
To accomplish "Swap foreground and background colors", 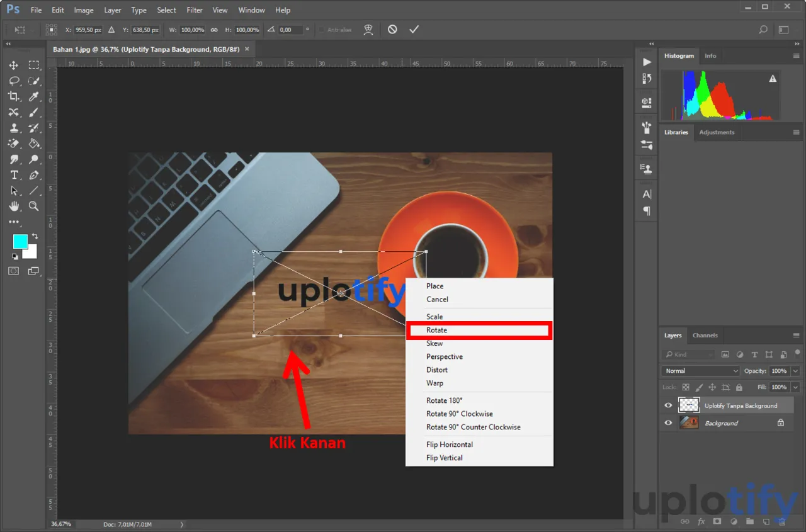I will pyautogui.click(x=35, y=237).
